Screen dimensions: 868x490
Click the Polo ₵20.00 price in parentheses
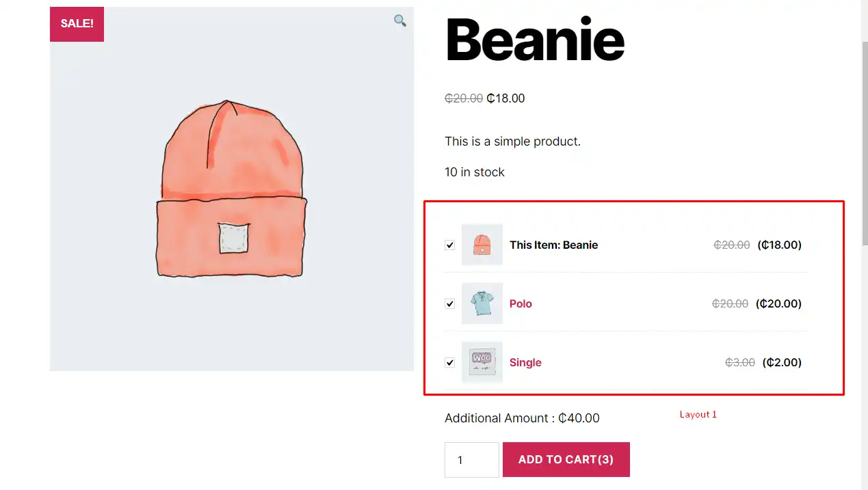(x=778, y=303)
